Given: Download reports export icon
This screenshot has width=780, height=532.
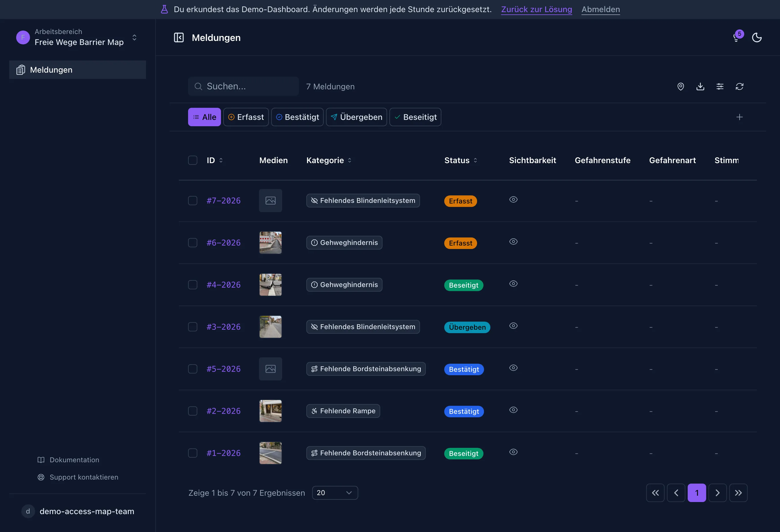Looking at the screenshot, I should tap(700, 86).
